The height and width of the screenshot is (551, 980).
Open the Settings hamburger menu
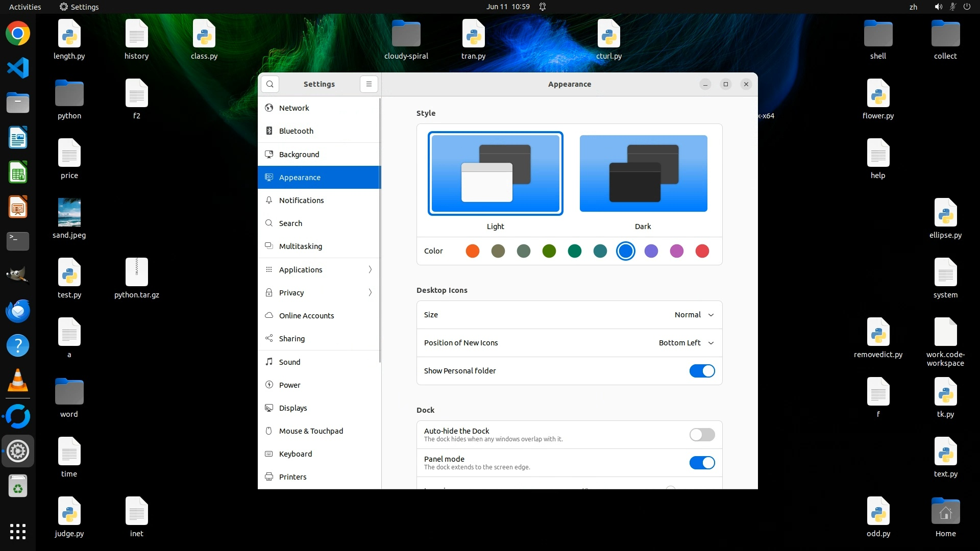pyautogui.click(x=369, y=84)
